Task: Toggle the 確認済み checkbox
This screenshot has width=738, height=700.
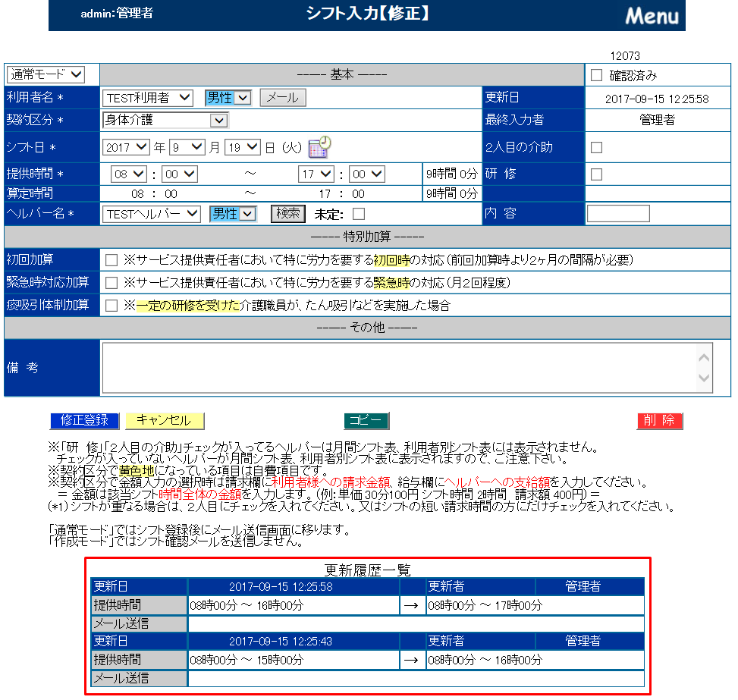Action: [596, 75]
